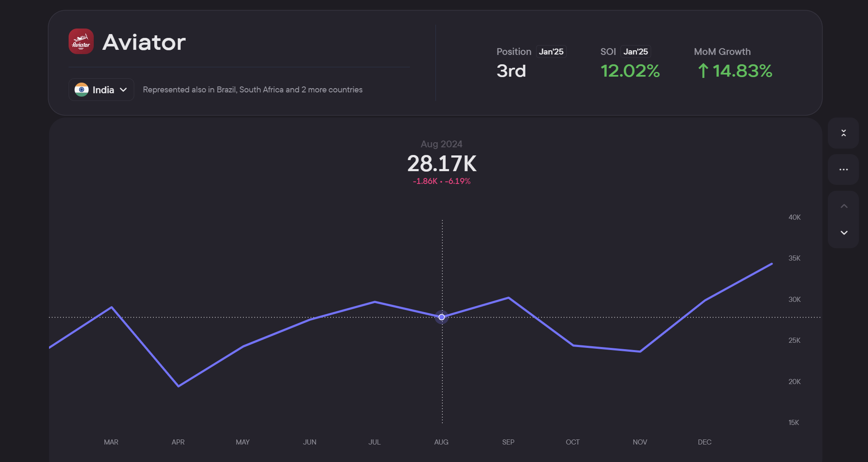Image resolution: width=868 pixels, height=462 pixels.
Task: Click the 28.17K chart value readout
Action: pyautogui.click(x=442, y=164)
